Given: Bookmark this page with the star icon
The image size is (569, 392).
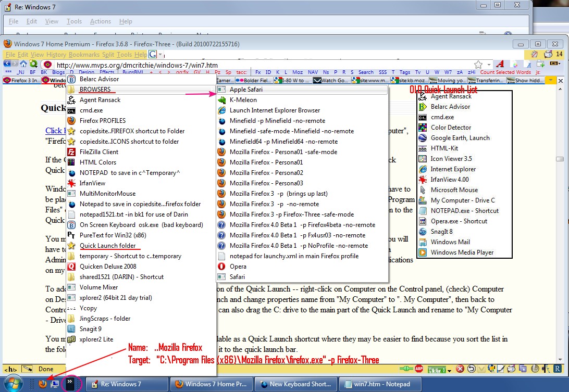Looking at the screenshot, I should point(478,65).
